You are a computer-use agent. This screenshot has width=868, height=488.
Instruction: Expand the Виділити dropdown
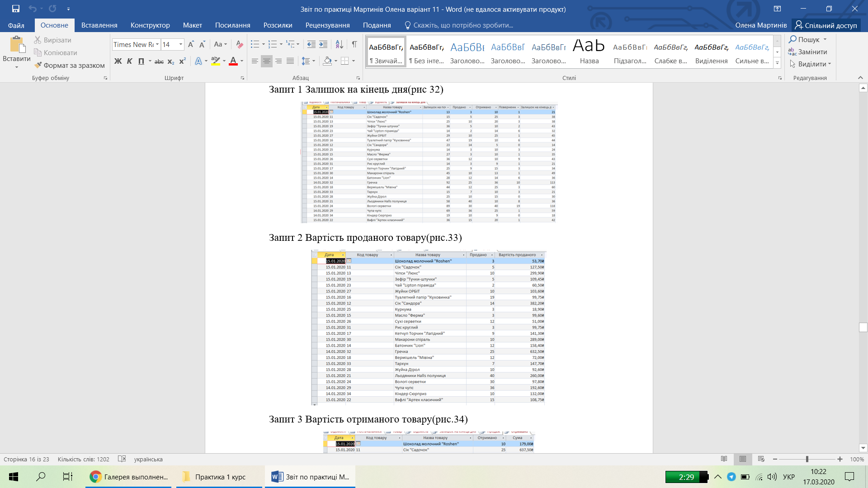(810, 64)
